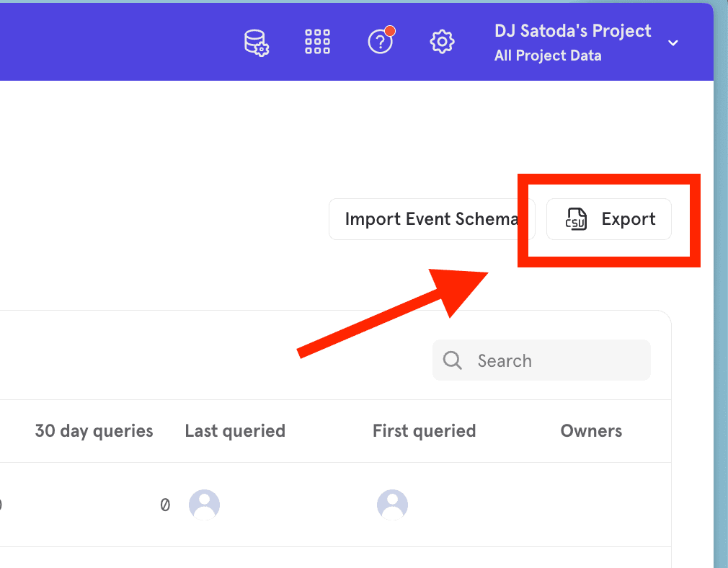Click the Import Event Schema button

(430, 219)
